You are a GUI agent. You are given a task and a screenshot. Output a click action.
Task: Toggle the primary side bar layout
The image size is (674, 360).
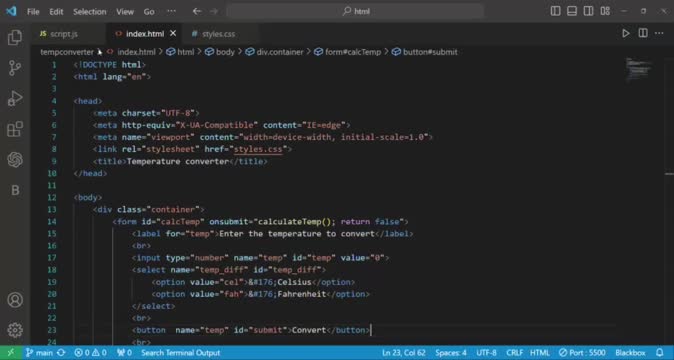(555, 11)
